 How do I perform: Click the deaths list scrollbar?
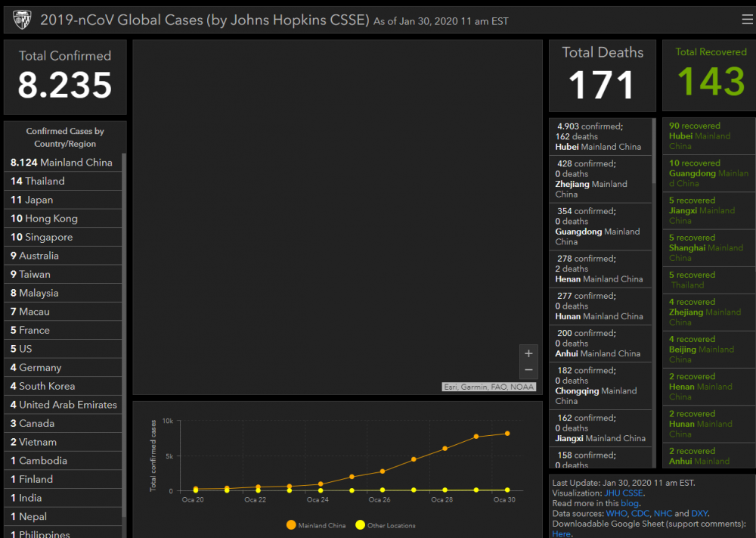654,151
